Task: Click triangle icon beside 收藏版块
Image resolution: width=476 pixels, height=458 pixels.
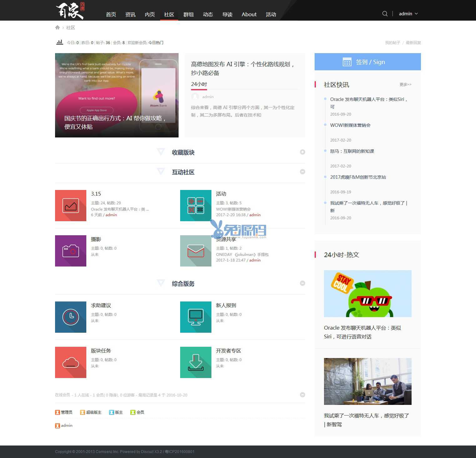Action: [x=161, y=152]
